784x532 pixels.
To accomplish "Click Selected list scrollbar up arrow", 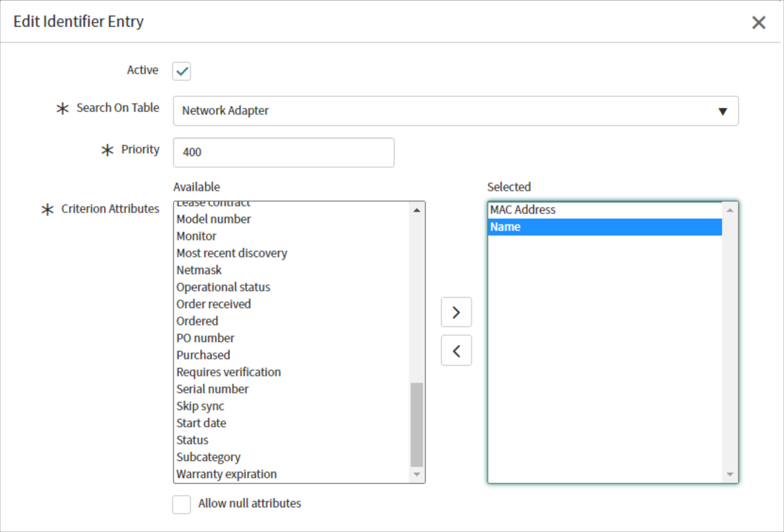I will coord(730,210).
